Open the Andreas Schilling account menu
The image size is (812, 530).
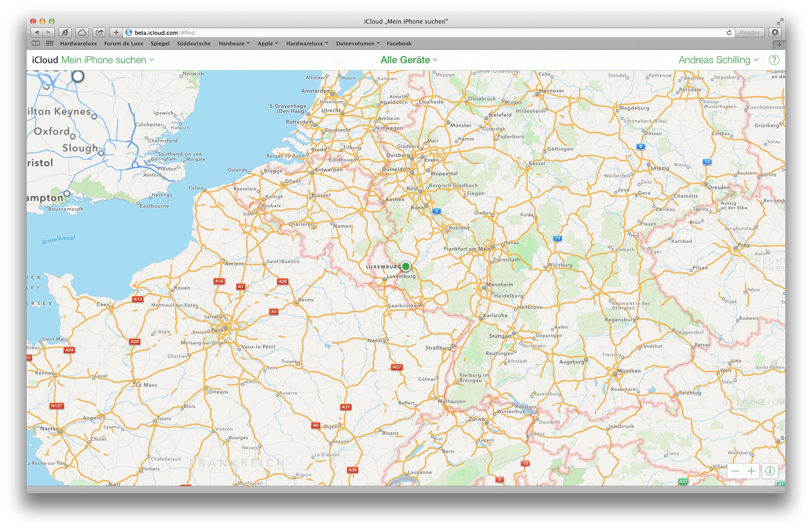tap(718, 60)
